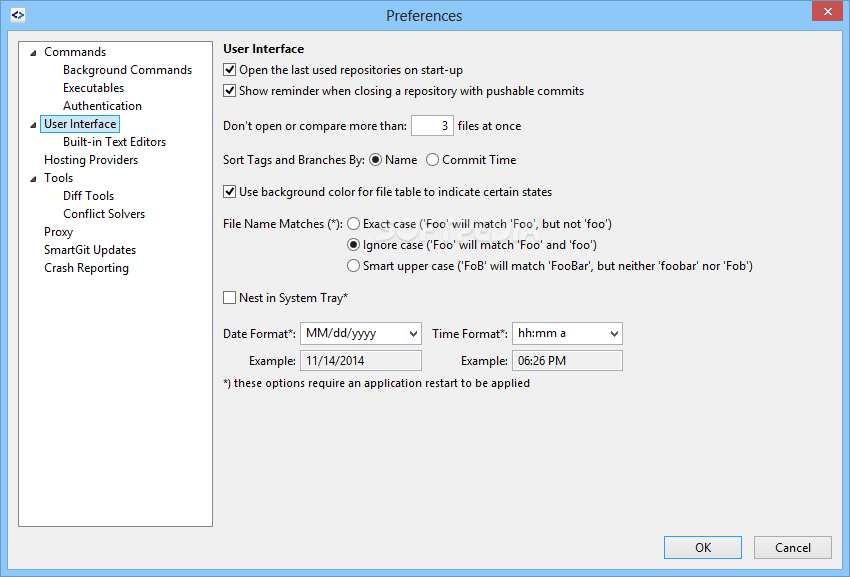The image size is (850, 577).
Task: Dismiss the dialog with Cancel
Action: point(793,548)
